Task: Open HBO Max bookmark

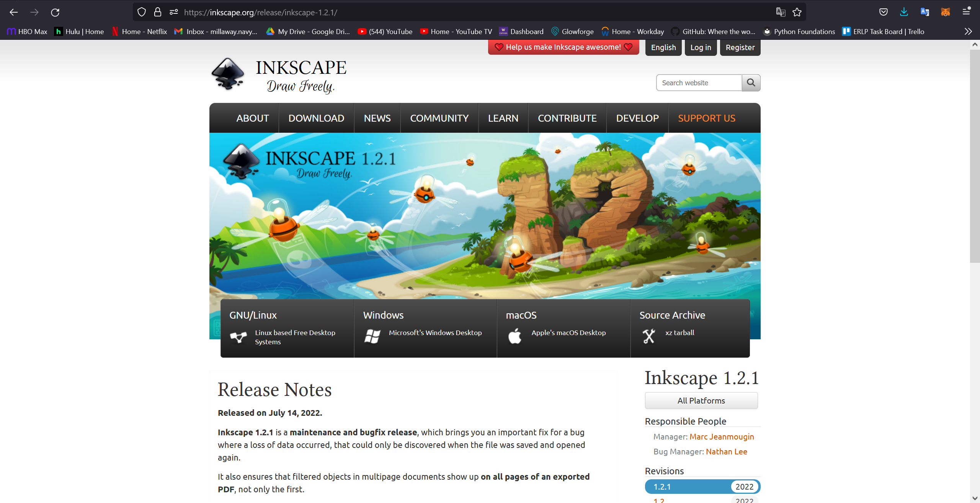Action: 27,31
